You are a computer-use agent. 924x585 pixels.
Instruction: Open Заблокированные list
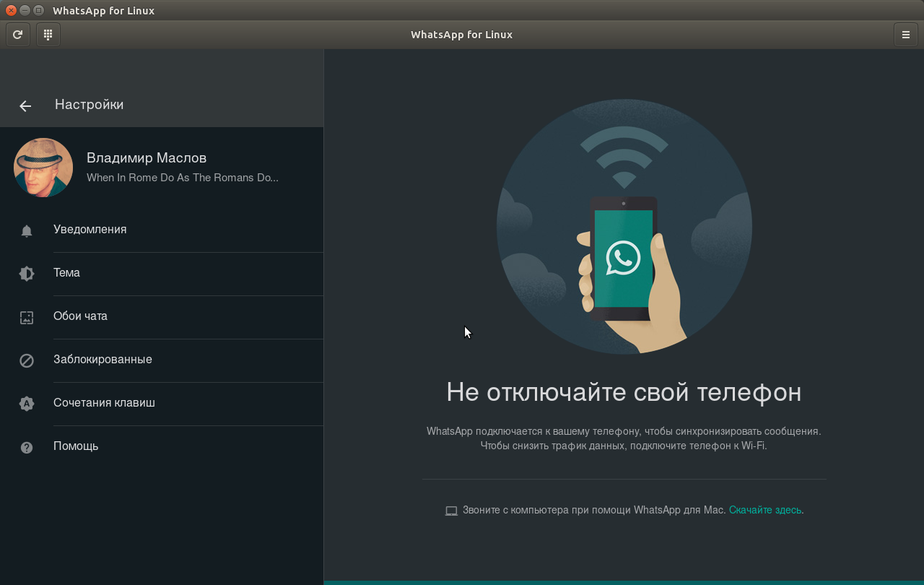click(x=162, y=360)
